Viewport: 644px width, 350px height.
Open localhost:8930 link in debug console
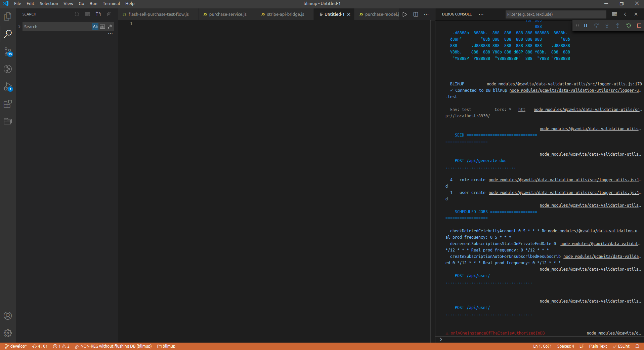468,116
